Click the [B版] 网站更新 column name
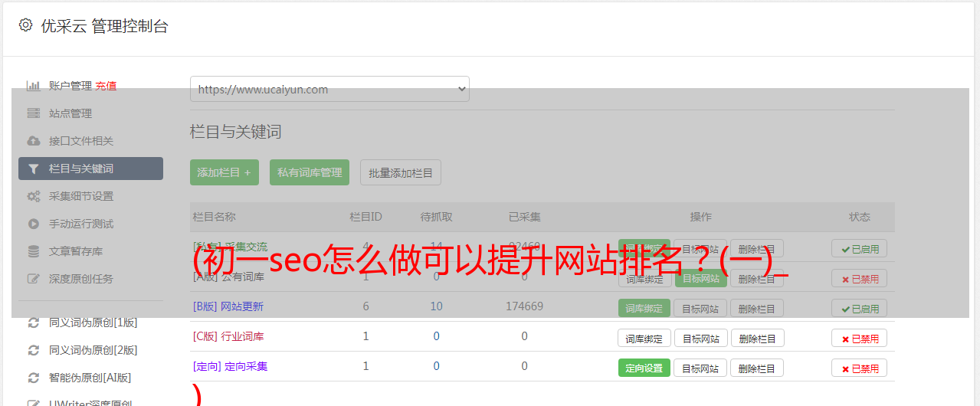Viewport: 980px width, 406px height. [x=228, y=306]
